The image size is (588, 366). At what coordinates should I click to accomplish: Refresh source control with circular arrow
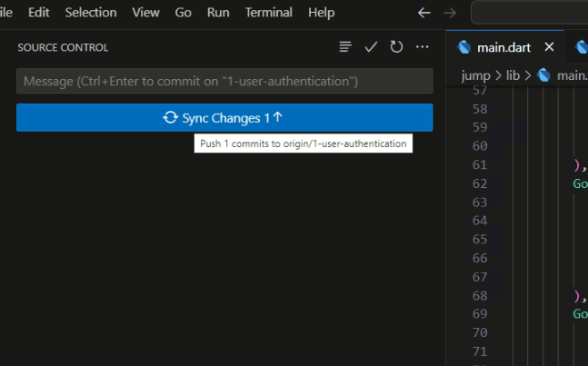(x=396, y=47)
